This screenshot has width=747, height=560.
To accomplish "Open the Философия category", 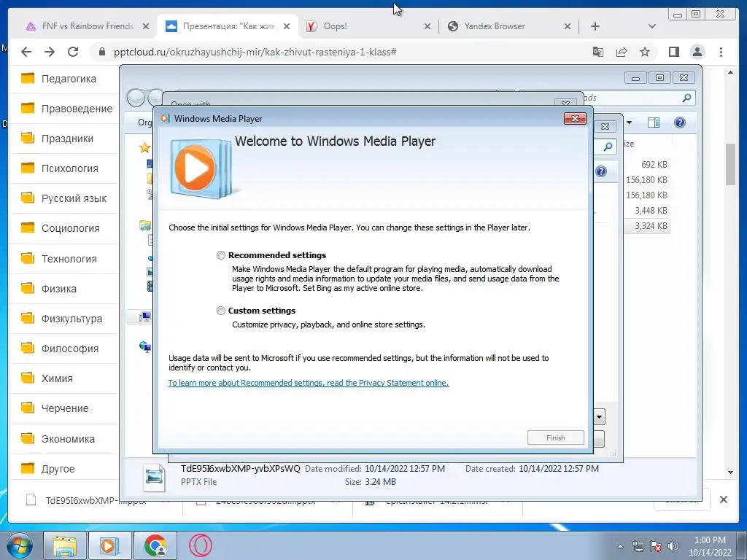I will 69,349.
